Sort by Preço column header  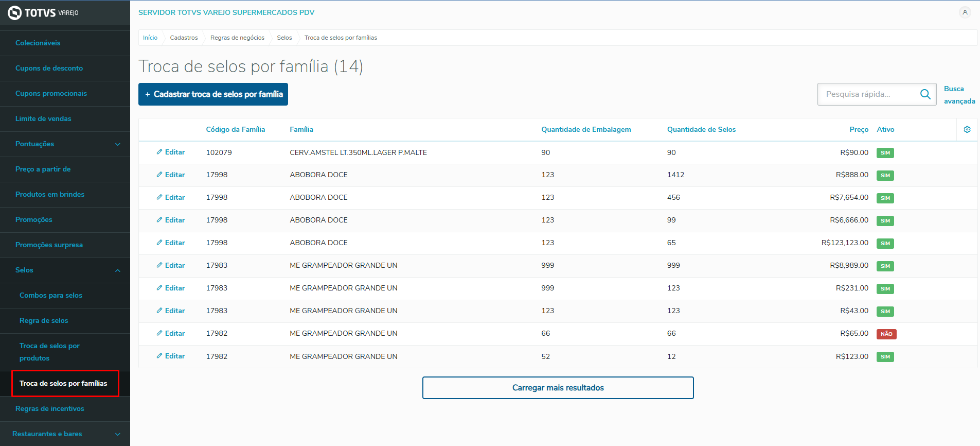tap(859, 130)
